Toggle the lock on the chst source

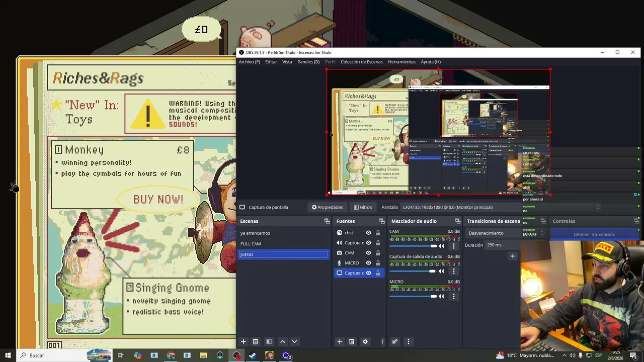pos(378,233)
